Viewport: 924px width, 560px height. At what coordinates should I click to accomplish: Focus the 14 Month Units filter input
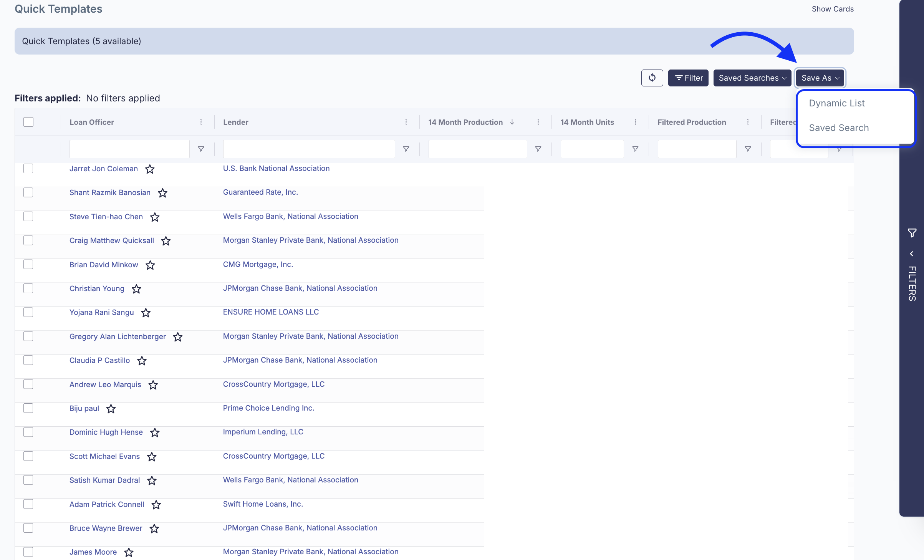pyautogui.click(x=592, y=149)
